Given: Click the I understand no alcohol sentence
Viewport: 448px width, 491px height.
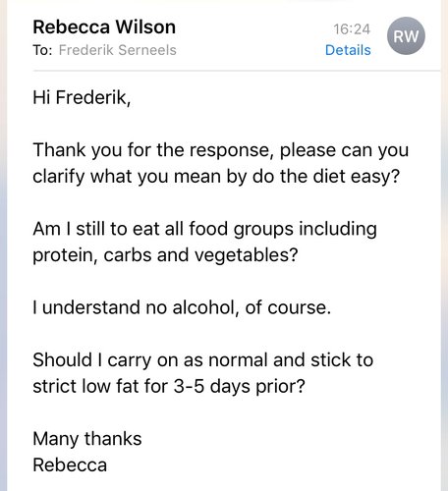Looking at the screenshot, I should tap(182, 307).
